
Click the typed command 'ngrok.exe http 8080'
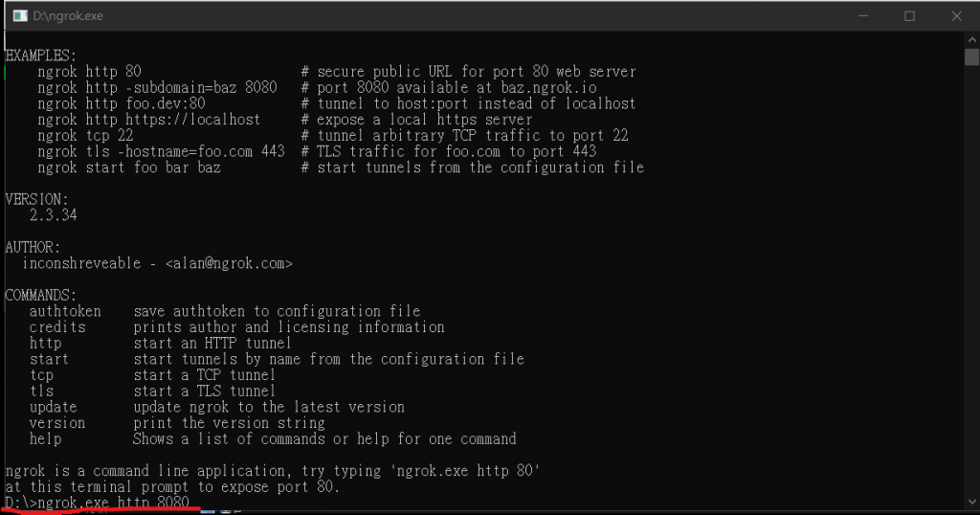click(x=113, y=503)
